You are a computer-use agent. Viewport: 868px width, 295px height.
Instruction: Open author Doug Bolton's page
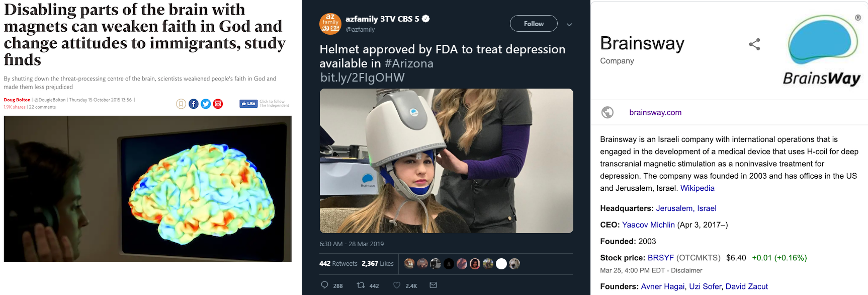click(17, 100)
